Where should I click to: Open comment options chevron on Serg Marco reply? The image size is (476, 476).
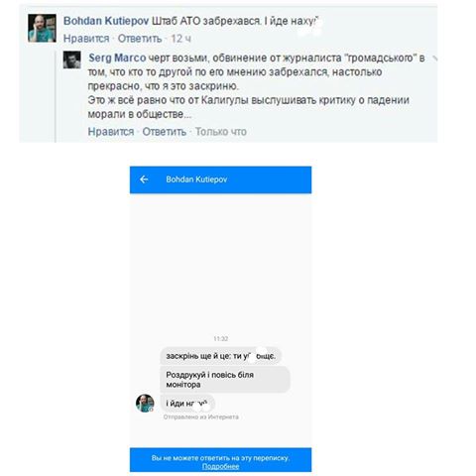pyautogui.click(x=434, y=59)
